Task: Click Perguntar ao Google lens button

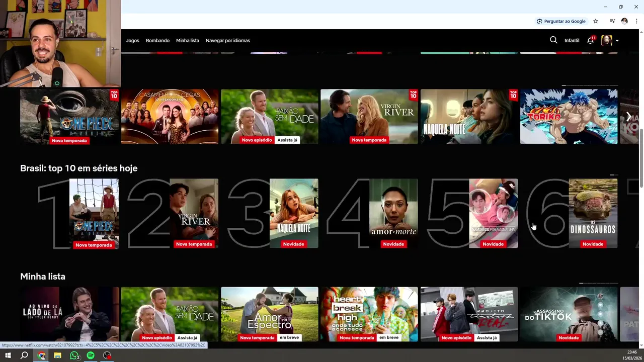Action: click(x=561, y=21)
